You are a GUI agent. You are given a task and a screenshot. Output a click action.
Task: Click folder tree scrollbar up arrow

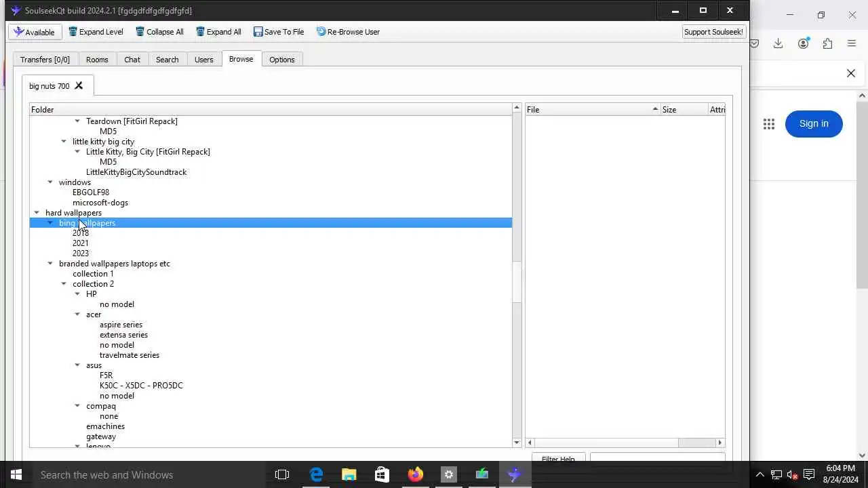pyautogui.click(x=517, y=108)
